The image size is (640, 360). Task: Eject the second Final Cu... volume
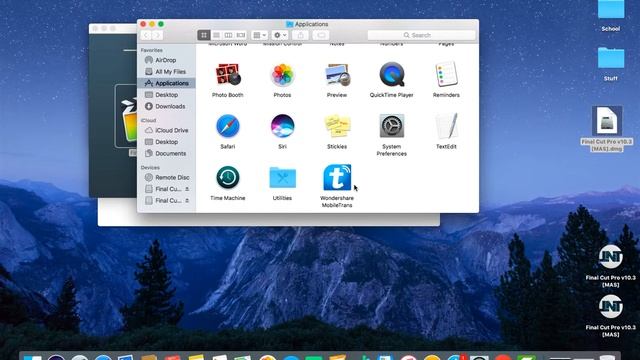[187, 200]
